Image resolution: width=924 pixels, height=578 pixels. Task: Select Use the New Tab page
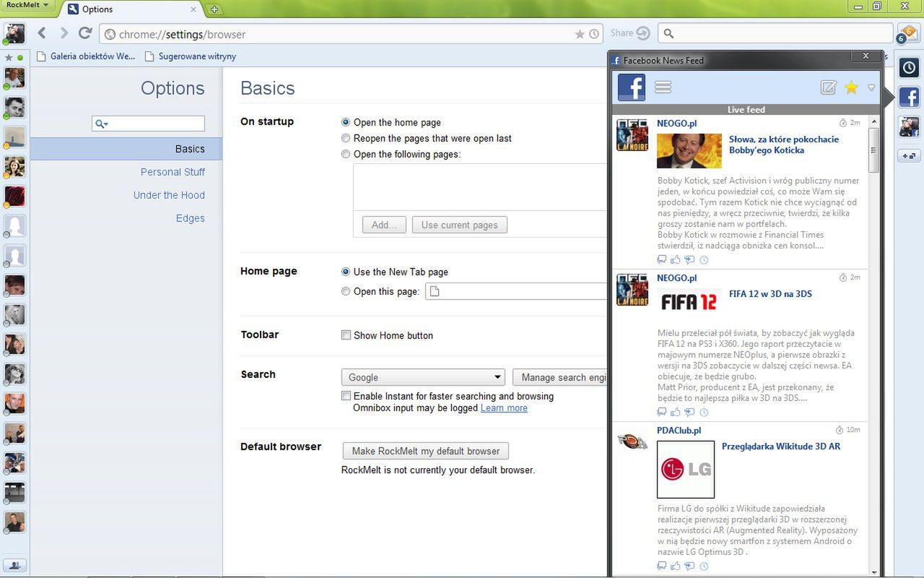click(x=346, y=272)
